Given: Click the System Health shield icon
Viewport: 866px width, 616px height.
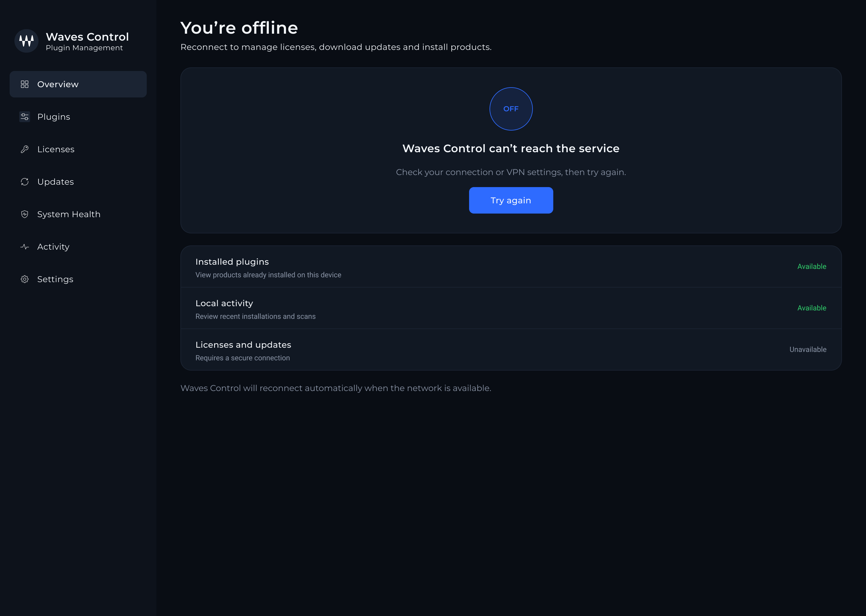Looking at the screenshot, I should pyautogui.click(x=25, y=214).
